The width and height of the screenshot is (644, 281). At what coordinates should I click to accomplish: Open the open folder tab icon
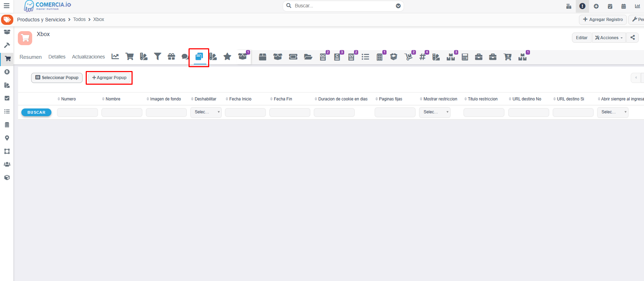pos(308,57)
